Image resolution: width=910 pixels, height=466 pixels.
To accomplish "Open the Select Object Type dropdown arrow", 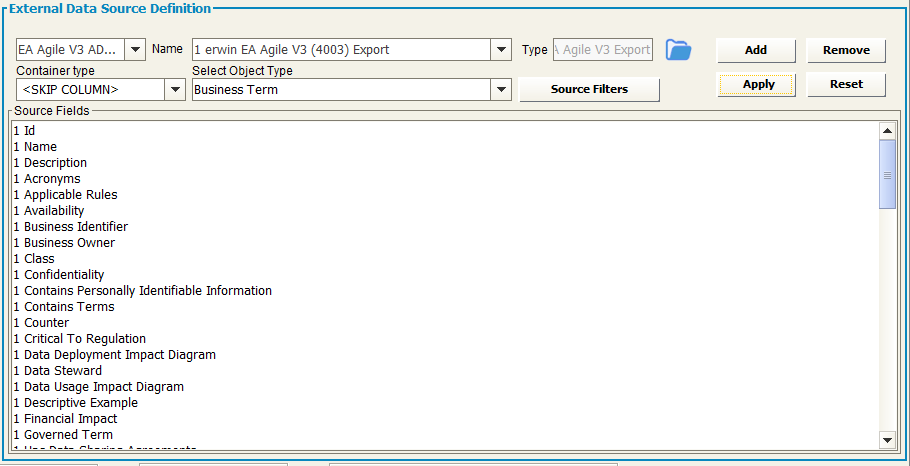I will 501,90.
